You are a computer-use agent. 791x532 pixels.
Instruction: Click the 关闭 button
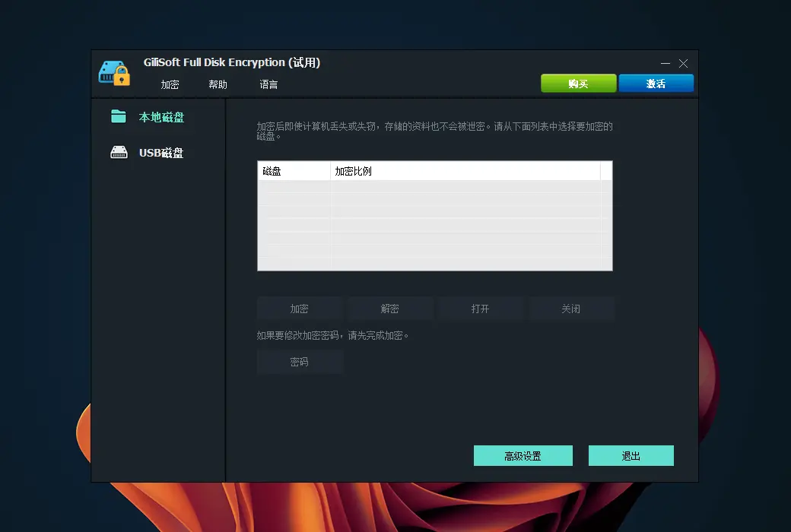(570, 309)
